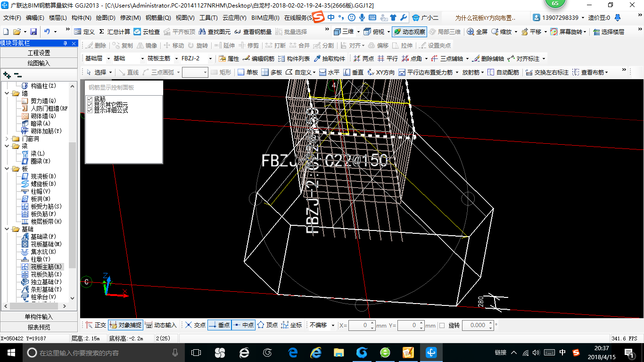644x362 pixels.
Task: Open 云应用(Y) menu
Action: [x=234, y=18]
